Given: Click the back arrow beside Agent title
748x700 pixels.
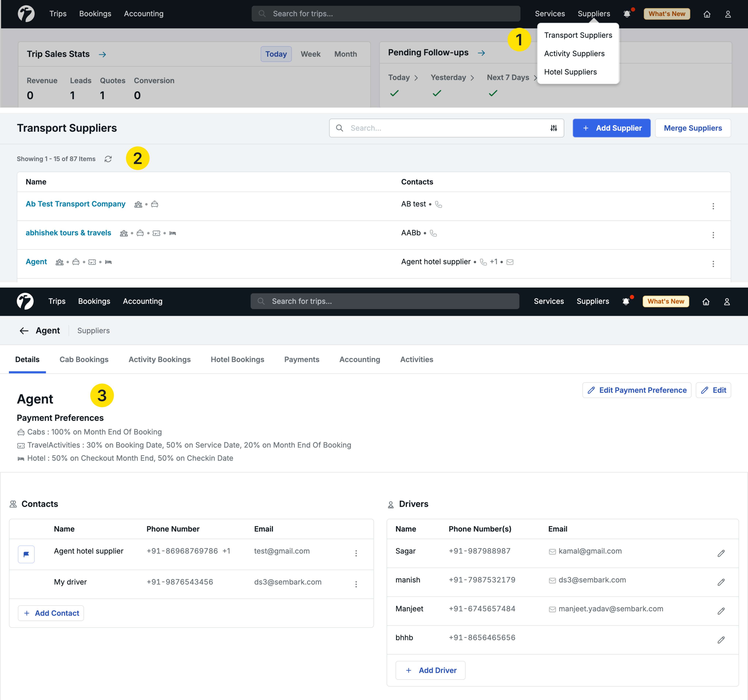Looking at the screenshot, I should [24, 331].
